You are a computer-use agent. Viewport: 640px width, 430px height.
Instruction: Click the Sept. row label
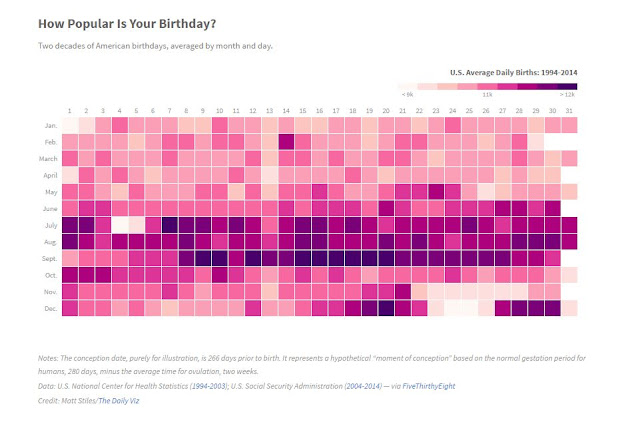tap(49, 259)
